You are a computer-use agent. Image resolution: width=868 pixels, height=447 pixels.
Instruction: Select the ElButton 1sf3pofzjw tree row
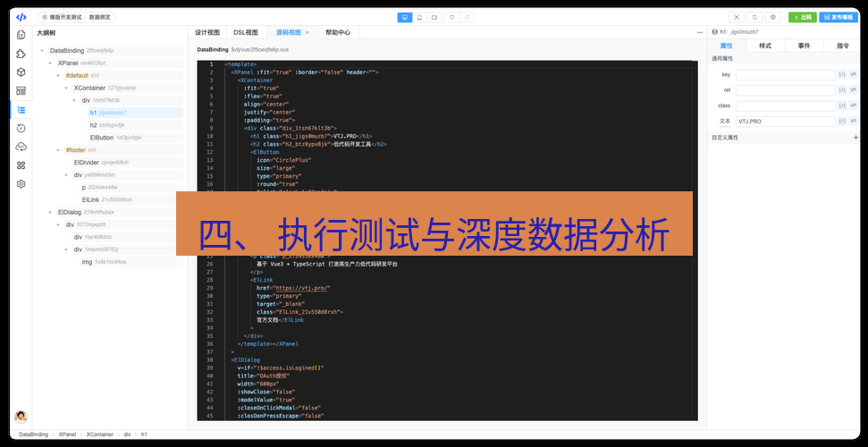pyautogui.click(x=135, y=138)
